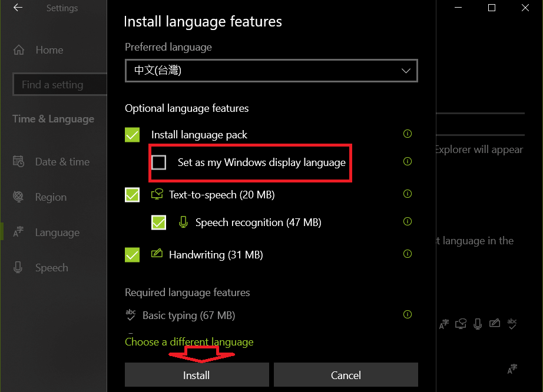This screenshot has height=392, width=543.
Task: Click the microphone icon next to Speech recognition
Action: coord(183,222)
